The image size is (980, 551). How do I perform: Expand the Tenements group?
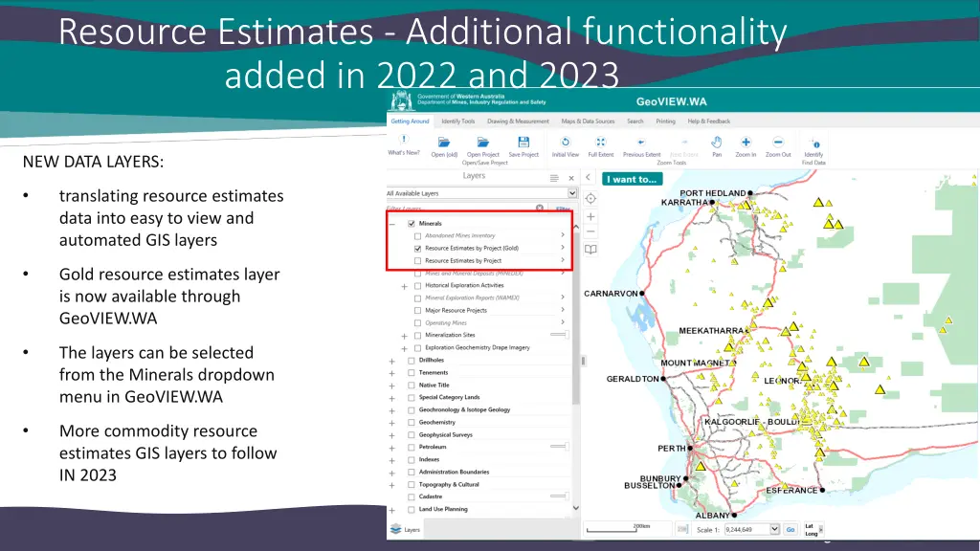coord(391,374)
